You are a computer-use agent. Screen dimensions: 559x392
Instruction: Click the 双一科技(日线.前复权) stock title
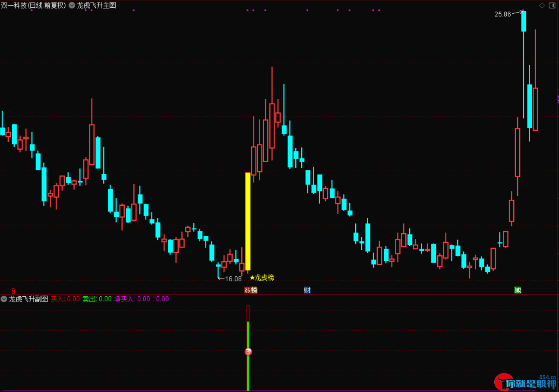tap(34, 6)
